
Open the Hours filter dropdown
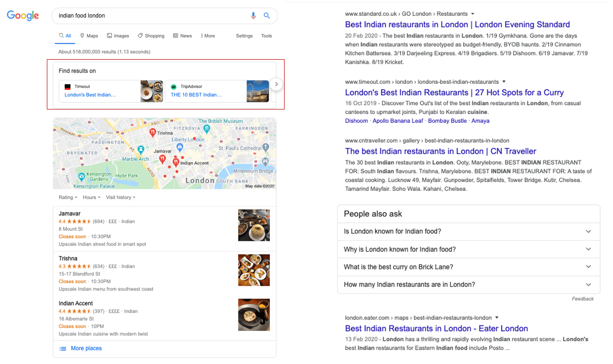point(92,197)
